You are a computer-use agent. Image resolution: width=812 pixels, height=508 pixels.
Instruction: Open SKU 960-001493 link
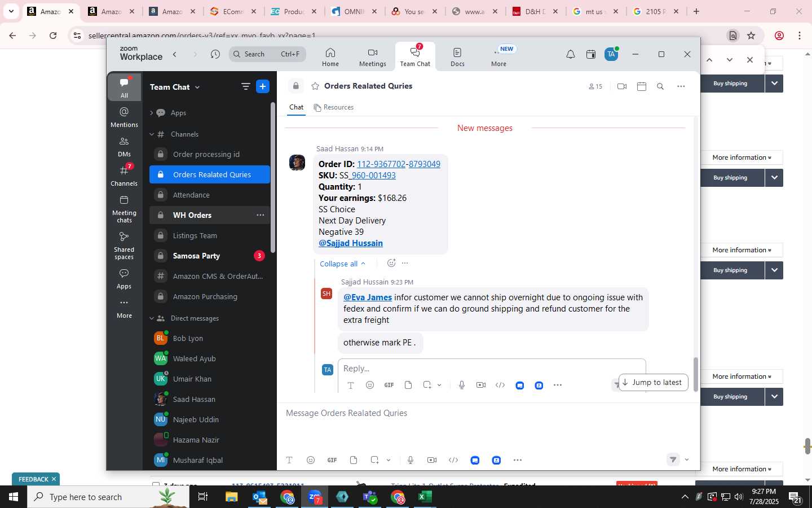coord(372,176)
